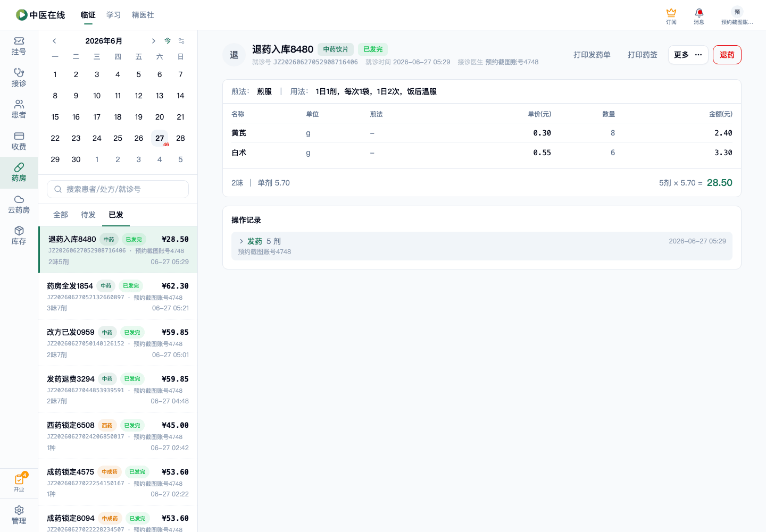Open the 库存 inventory sidebar icon

(19, 235)
